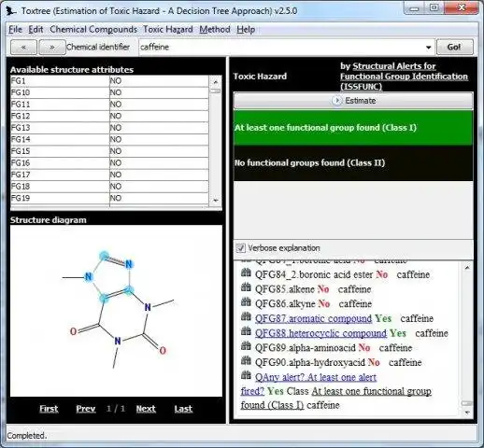Click the Completed status bar text

(x=27, y=436)
